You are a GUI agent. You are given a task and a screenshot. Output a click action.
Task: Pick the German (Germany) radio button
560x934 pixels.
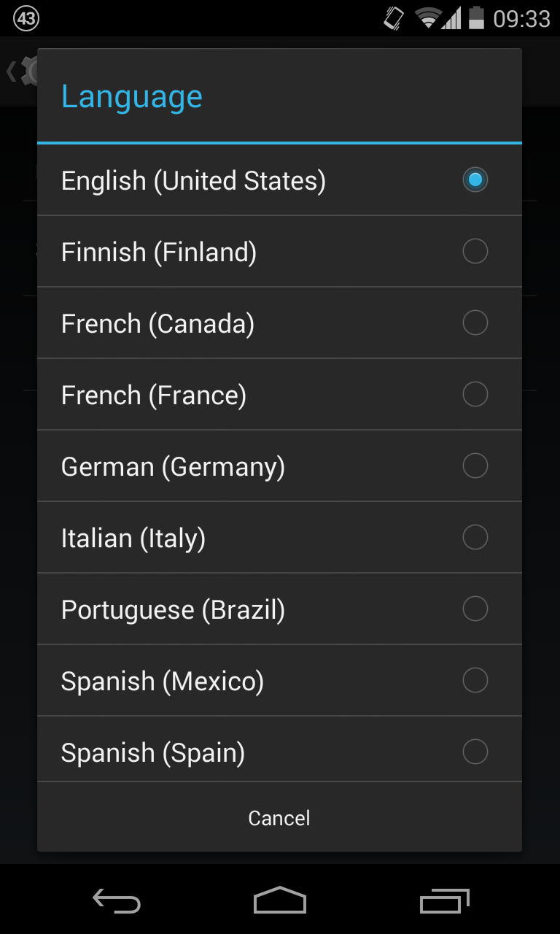[475, 466]
